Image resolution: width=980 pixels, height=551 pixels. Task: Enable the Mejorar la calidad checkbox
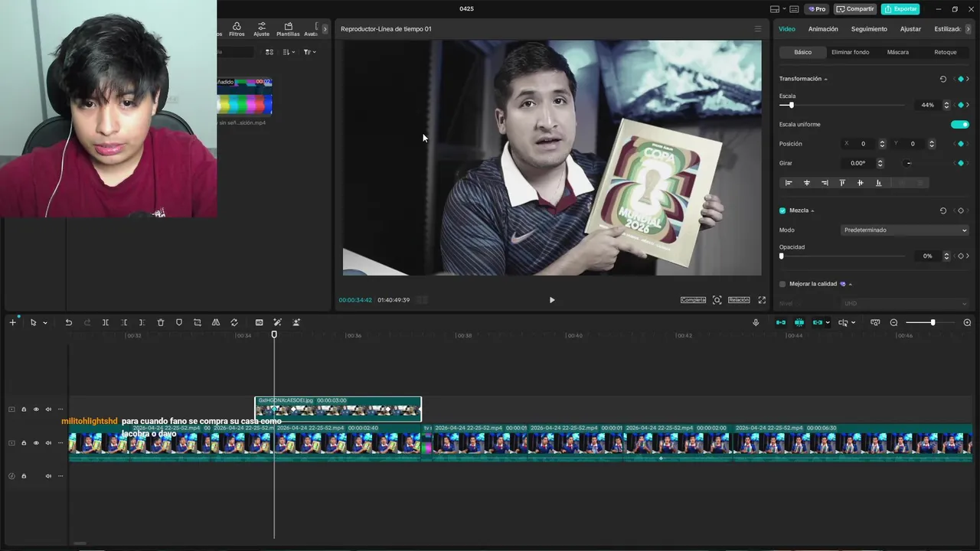click(x=782, y=284)
